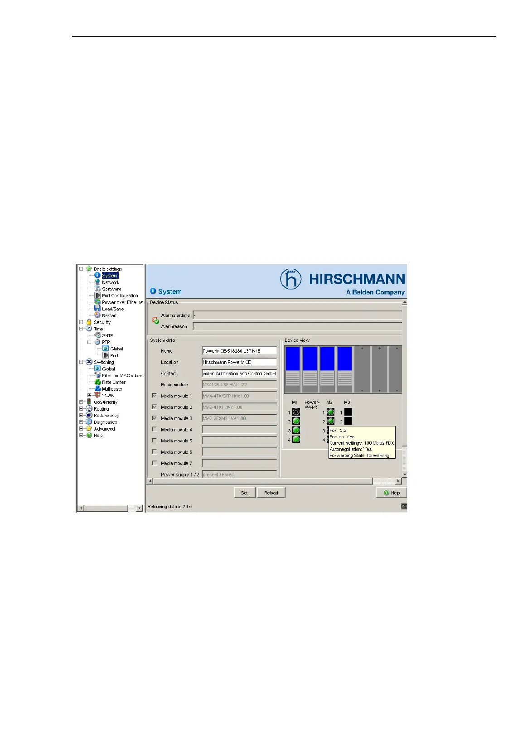The height and width of the screenshot is (756, 532).
Task: Expand the Diagnostics tree node
Action: (81, 422)
